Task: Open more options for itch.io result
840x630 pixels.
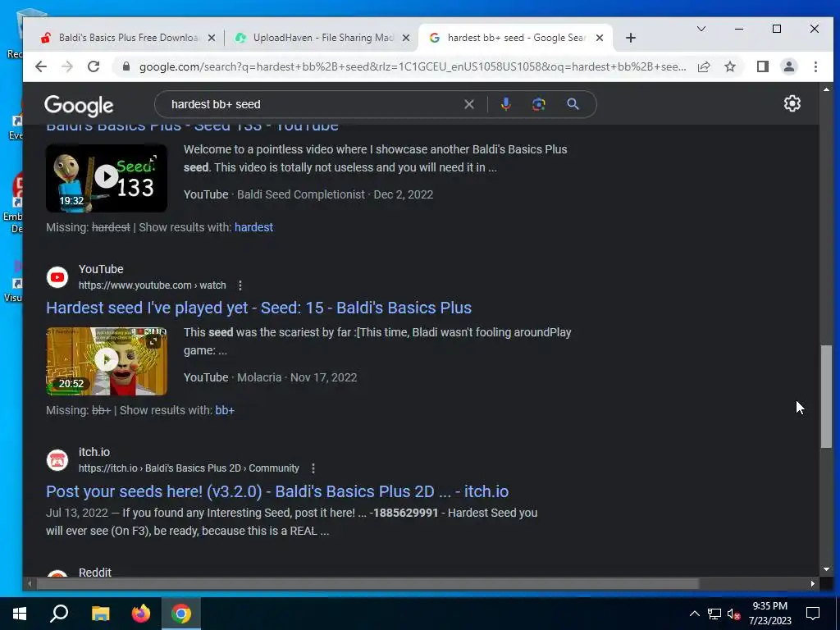Action: click(313, 468)
